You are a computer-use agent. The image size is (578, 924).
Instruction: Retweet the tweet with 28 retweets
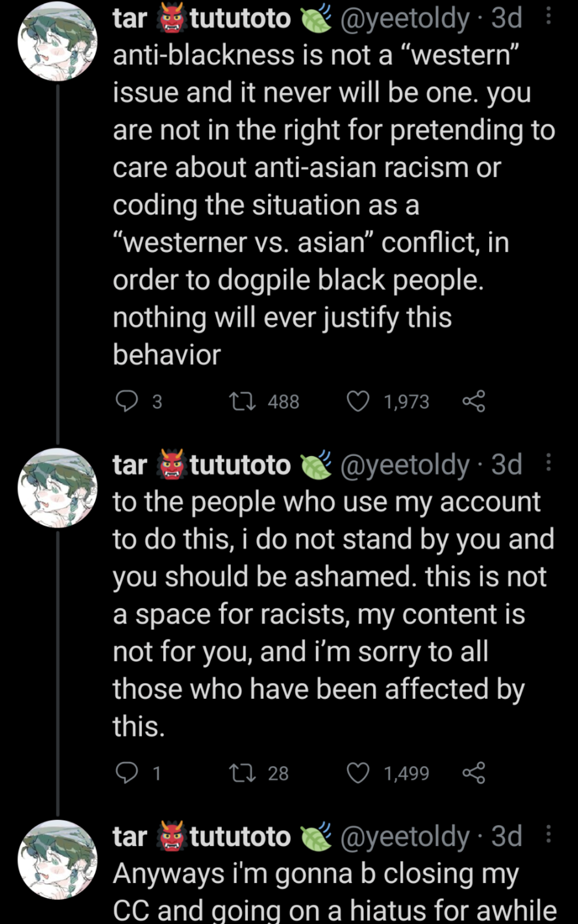click(x=243, y=773)
